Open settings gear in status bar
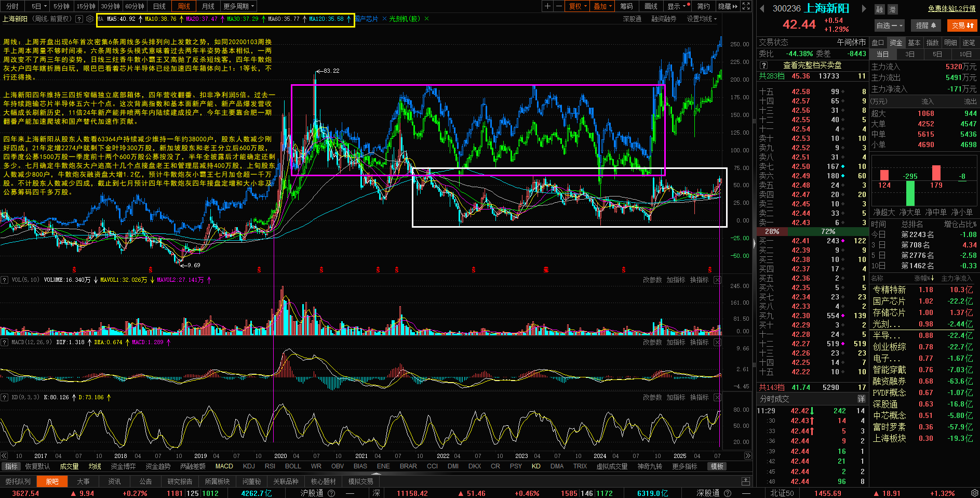Screen dimensions: 980x498 (974, 493)
